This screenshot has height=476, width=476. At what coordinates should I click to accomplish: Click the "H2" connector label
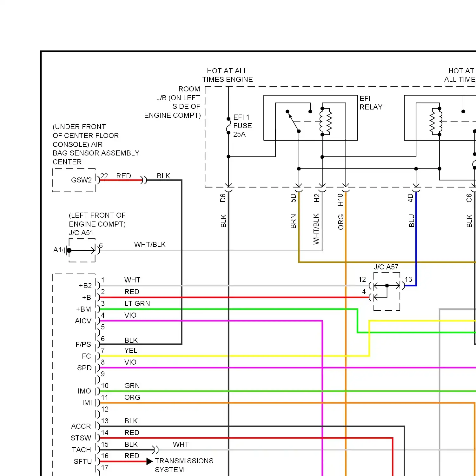317,198
